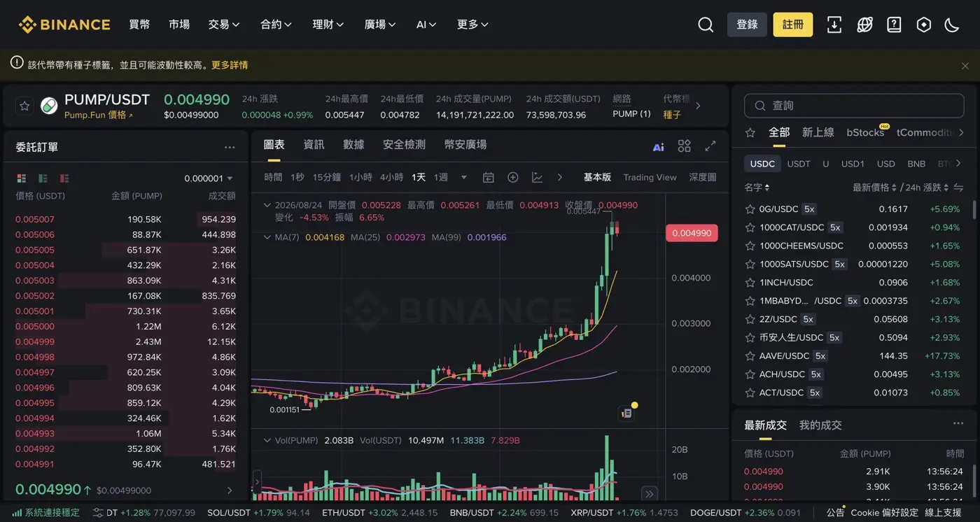Click the 買幣 menu item
Screen dimensions: 980x522
point(139,24)
